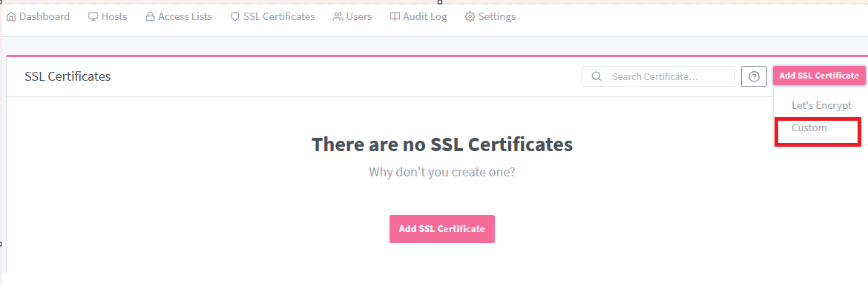Click 'There are no SSL Certificates' text

pos(441,145)
